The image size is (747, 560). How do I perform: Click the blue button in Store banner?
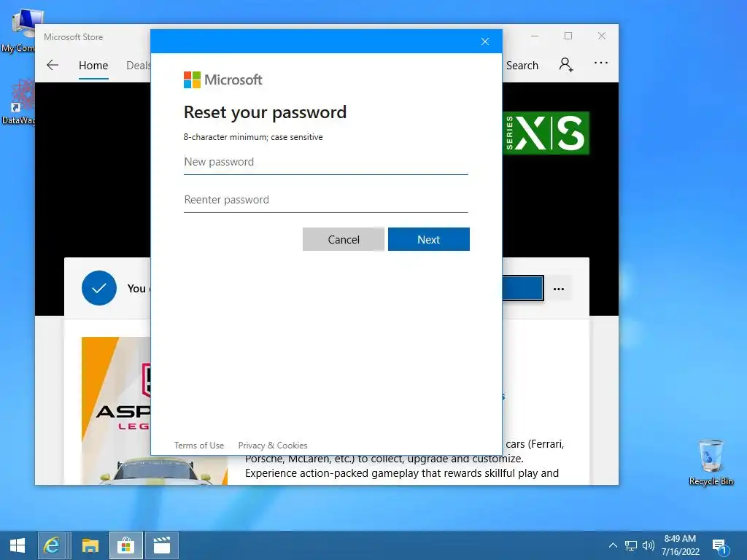pos(522,288)
